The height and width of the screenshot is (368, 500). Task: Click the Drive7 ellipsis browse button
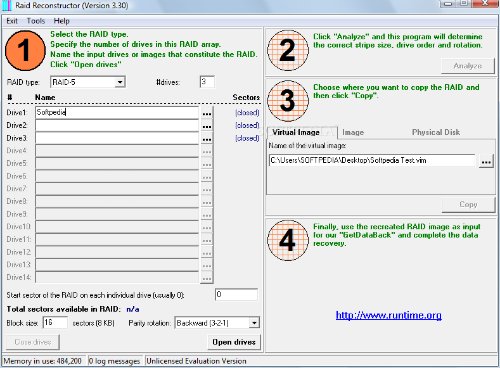pyautogui.click(x=207, y=189)
